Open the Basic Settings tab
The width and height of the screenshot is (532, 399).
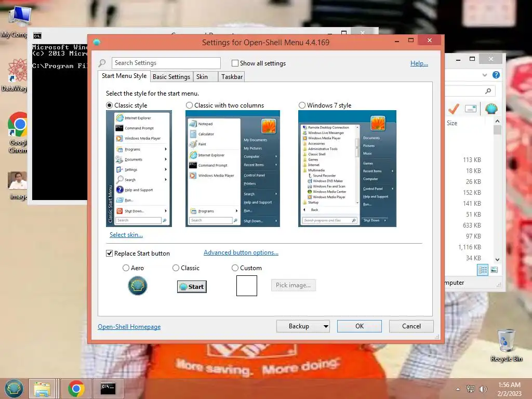[x=171, y=77]
